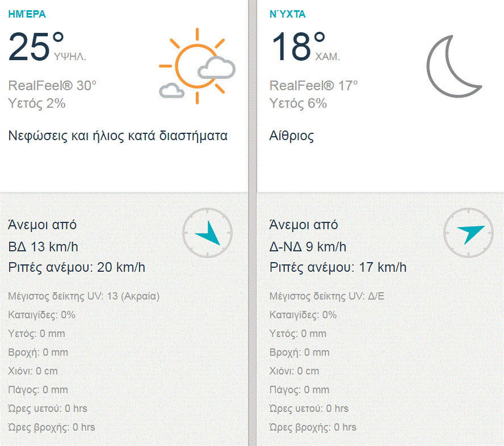Screen dimensions: 504x446
Task: Select the ΝΥΧΤΑ section heading
Action: pyautogui.click(x=288, y=14)
